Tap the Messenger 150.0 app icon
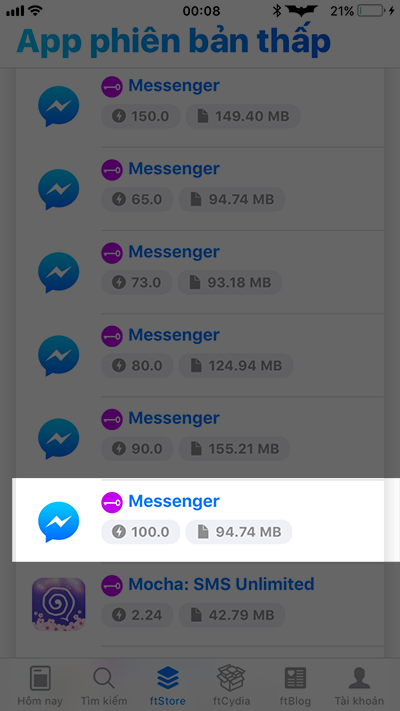400x711 pixels. pyautogui.click(x=59, y=106)
